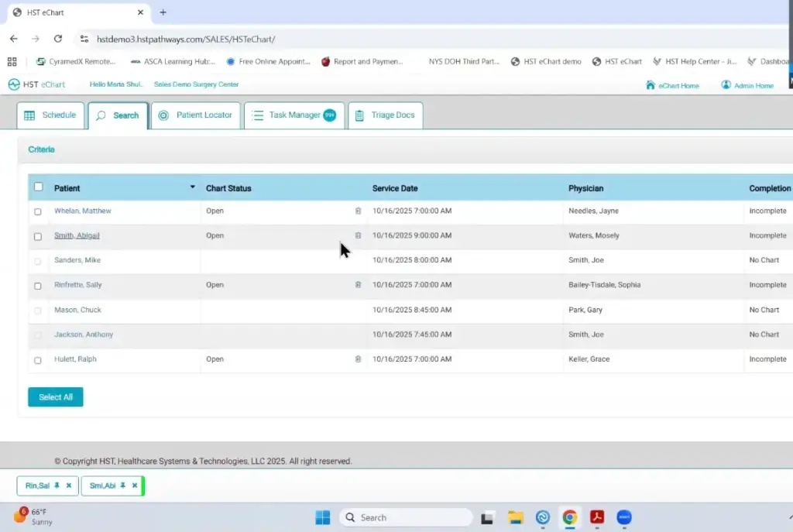
Task: Open patient Rinfrette, Sally
Action: click(78, 285)
